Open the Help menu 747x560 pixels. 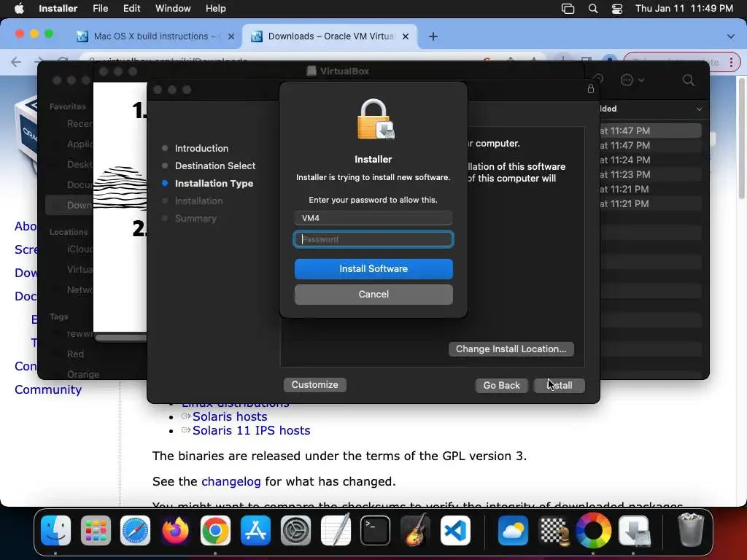215,9
